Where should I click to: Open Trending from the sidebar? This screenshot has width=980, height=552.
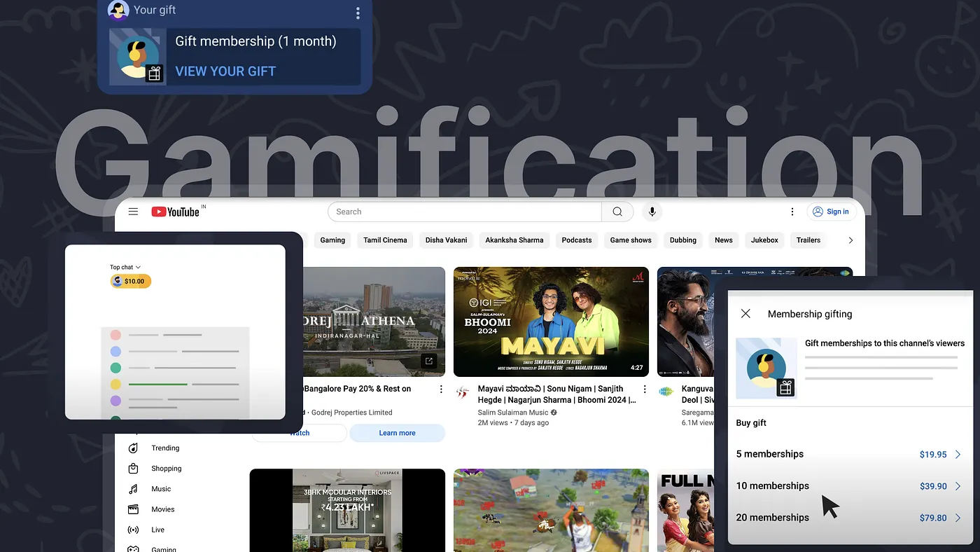coord(165,448)
